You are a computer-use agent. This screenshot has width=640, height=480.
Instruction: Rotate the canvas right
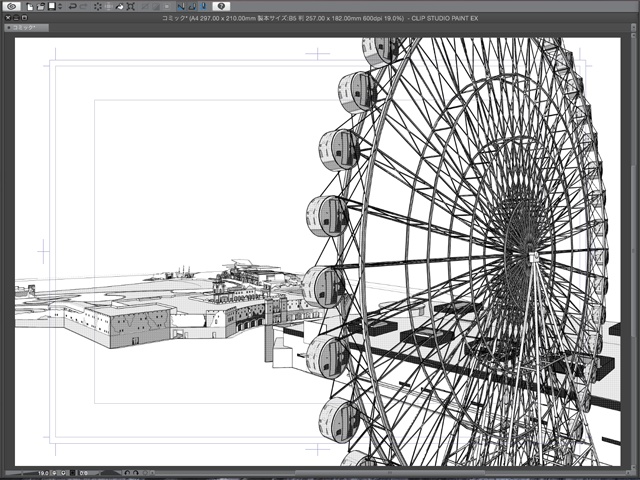coord(136,473)
